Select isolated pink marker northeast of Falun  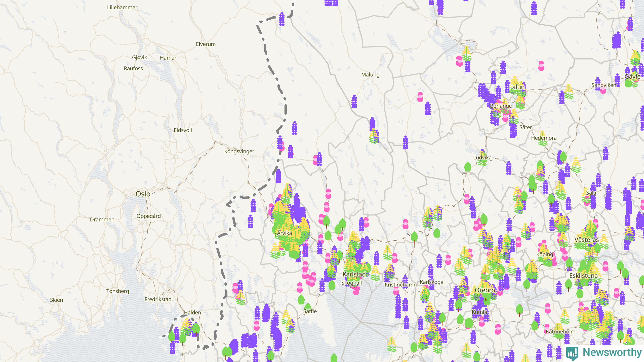pyautogui.click(x=541, y=66)
